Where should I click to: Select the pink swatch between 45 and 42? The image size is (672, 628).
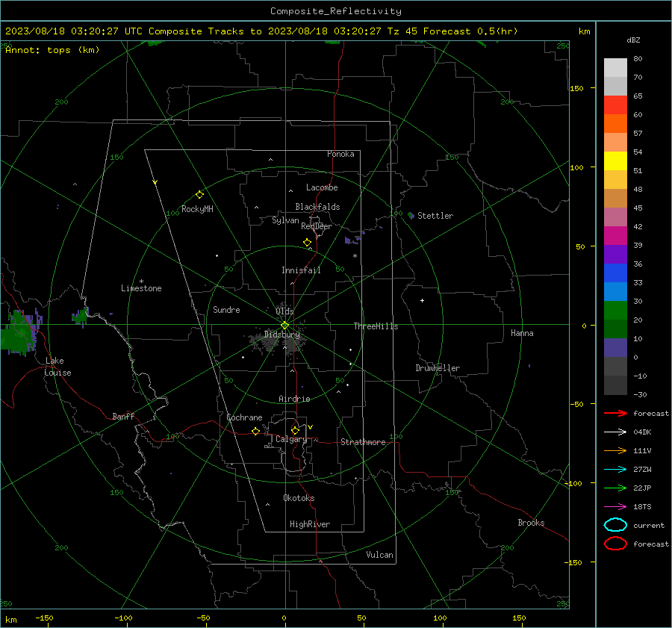pos(615,217)
